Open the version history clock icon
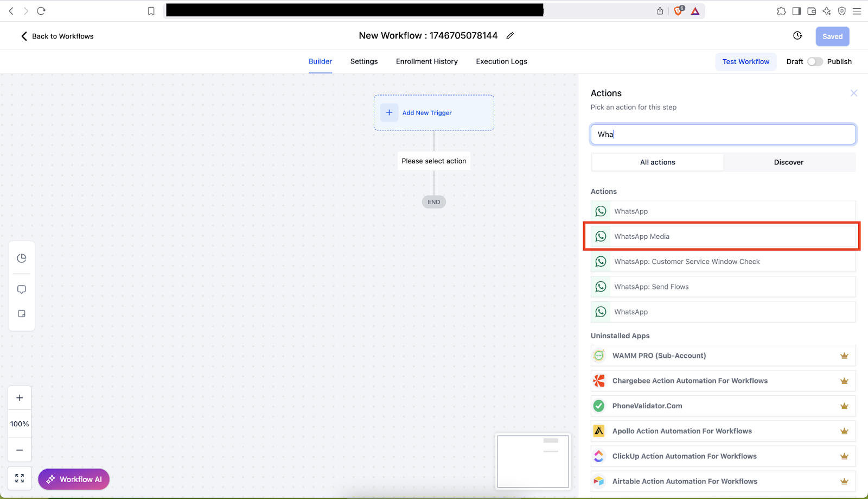This screenshot has height=499, width=868. click(x=797, y=36)
